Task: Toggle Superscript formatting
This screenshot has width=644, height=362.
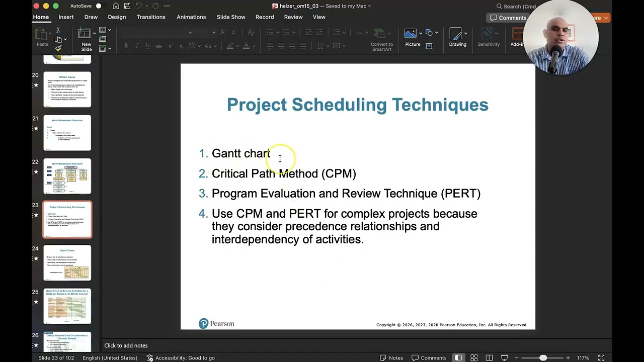Action: click(170, 46)
